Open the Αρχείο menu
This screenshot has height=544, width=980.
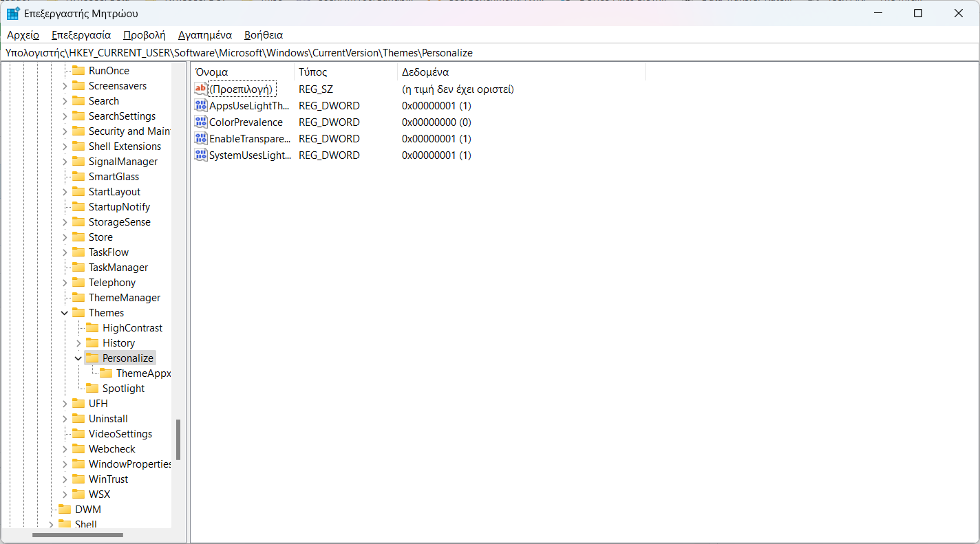[23, 34]
